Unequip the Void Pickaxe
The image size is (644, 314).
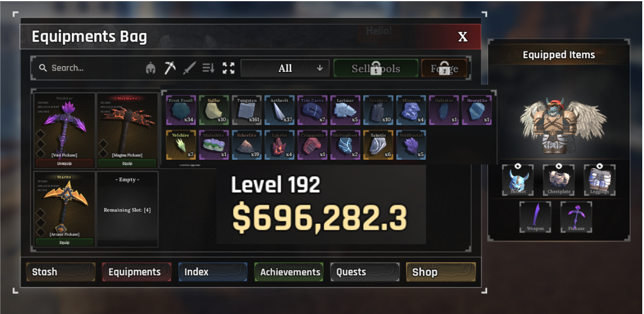pos(64,163)
